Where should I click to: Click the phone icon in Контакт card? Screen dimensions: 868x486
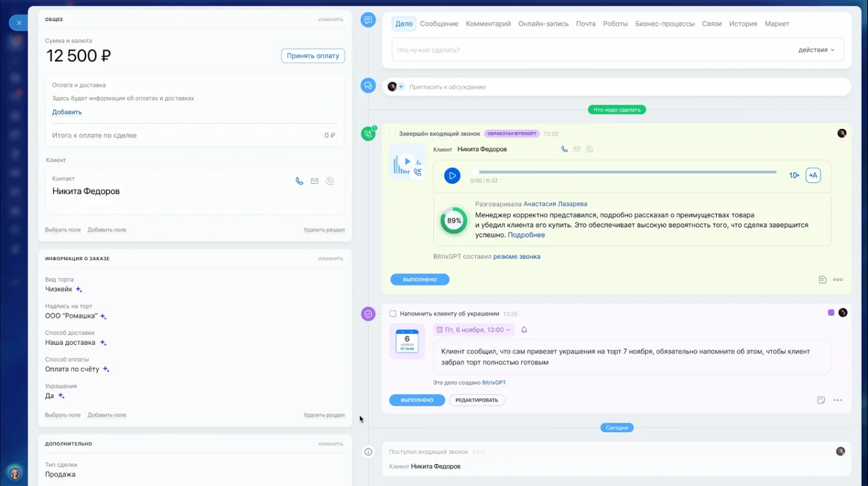pyautogui.click(x=299, y=181)
